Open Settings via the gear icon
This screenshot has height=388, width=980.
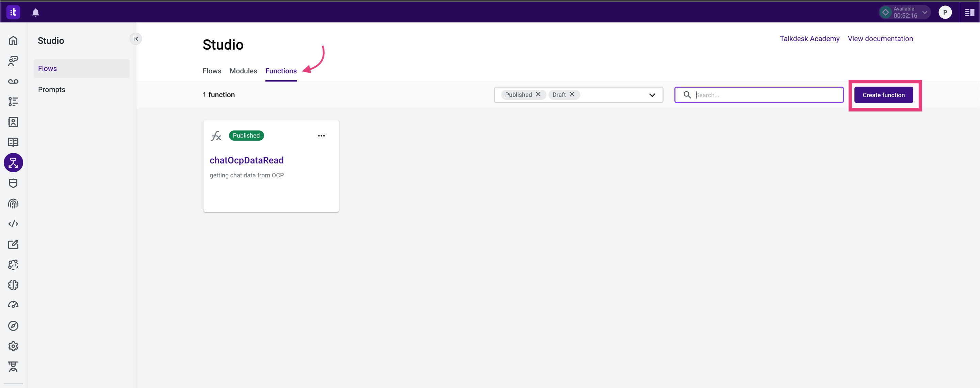click(13, 346)
